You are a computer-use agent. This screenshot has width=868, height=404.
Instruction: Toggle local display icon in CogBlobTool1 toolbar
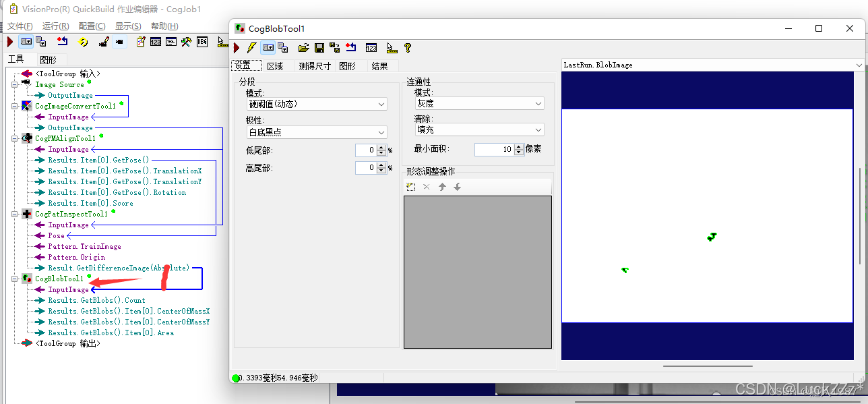click(268, 48)
